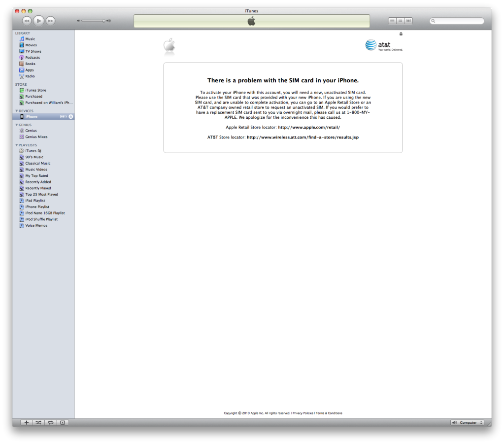Collapse the Genius section
The width and height of the screenshot is (504, 444).
point(17,125)
